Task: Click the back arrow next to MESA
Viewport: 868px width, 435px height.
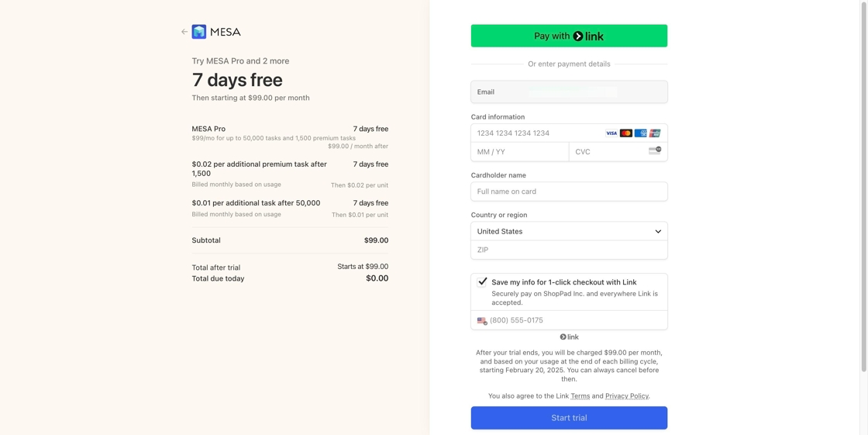Action: pyautogui.click(x=184, y=32)
